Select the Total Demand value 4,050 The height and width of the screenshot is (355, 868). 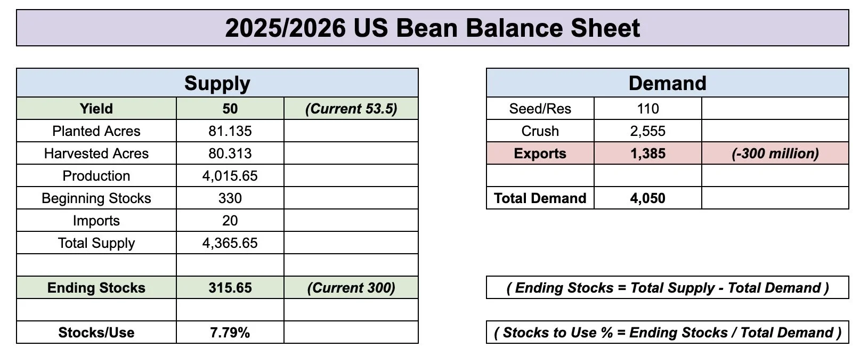click(x=648, y=198)
